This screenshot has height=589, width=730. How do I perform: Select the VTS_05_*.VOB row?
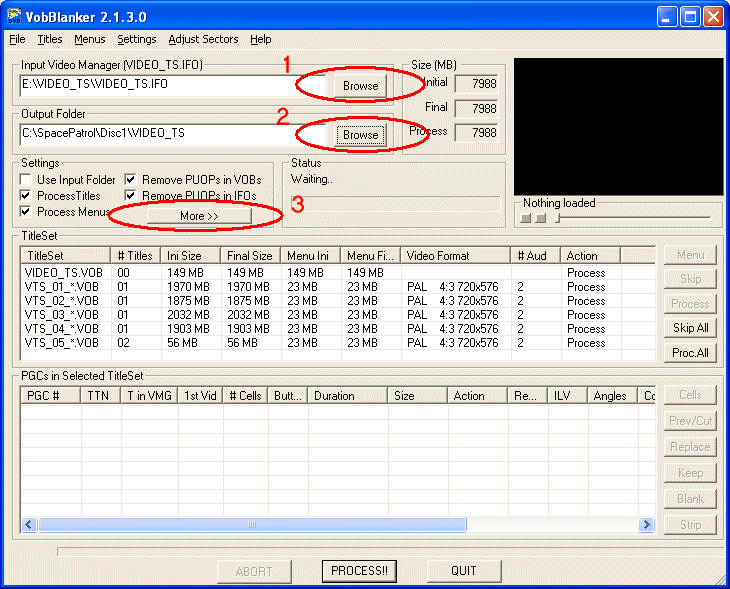[338, 343]
